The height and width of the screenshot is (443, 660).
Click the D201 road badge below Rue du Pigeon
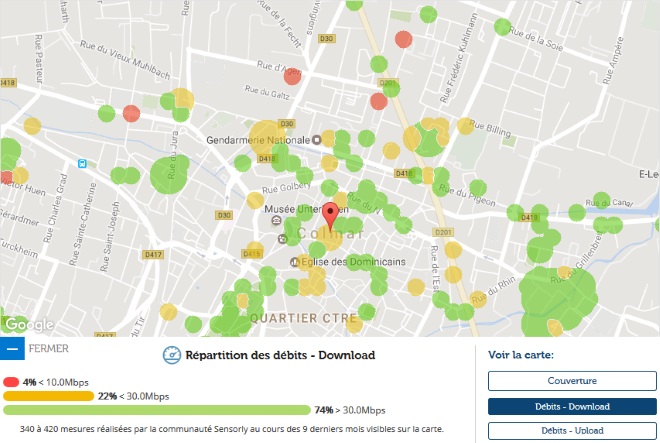[443, 232]
